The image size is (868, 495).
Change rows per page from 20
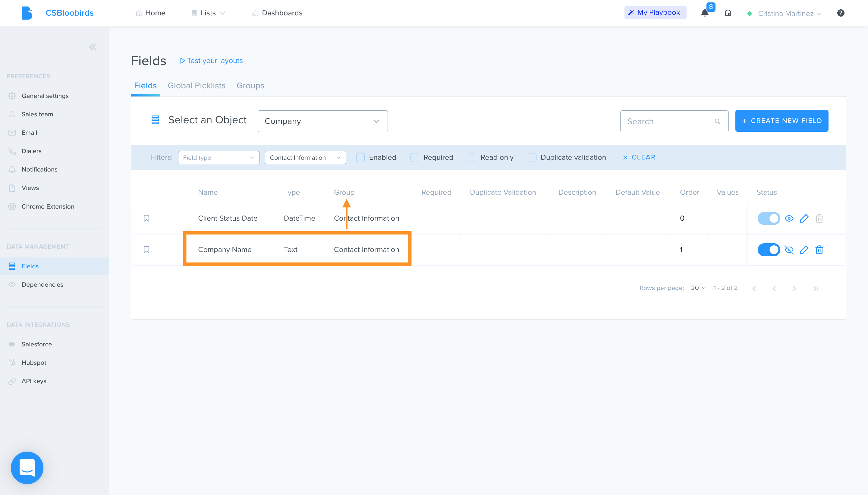point(698,288)
